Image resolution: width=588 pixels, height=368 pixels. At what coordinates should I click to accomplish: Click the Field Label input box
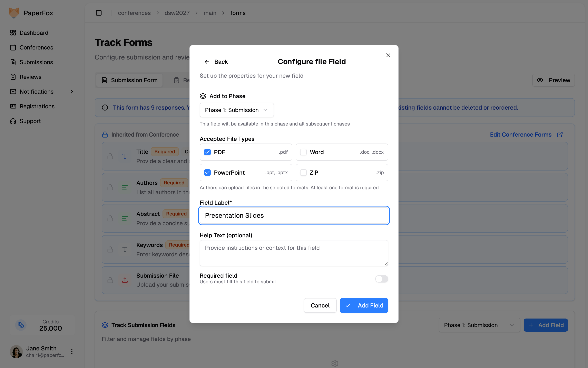294,215
